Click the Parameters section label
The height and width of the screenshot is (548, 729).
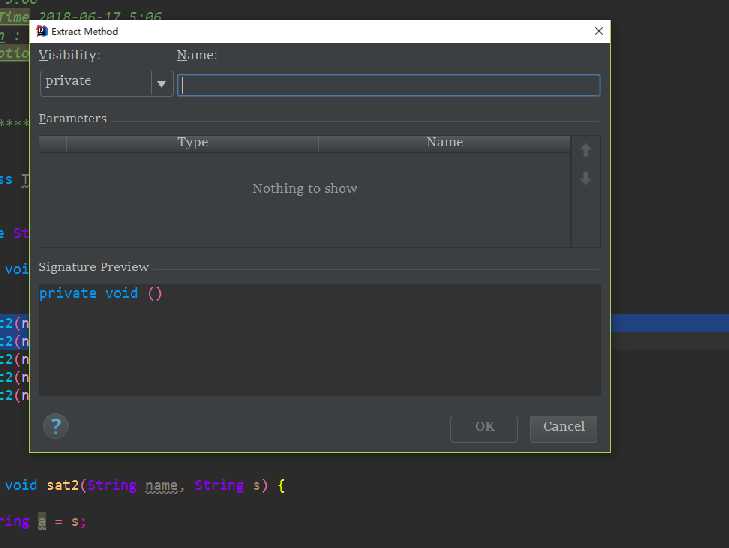[x=73, y=119]
